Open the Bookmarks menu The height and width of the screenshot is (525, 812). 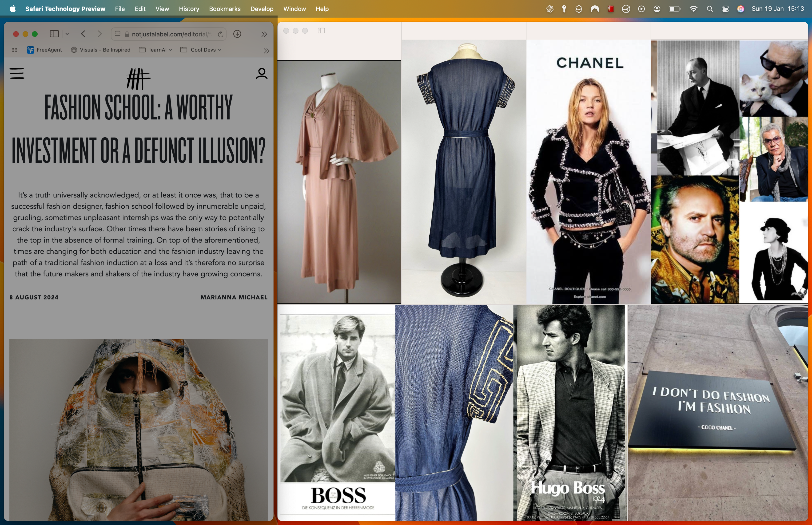click(224, 9)
